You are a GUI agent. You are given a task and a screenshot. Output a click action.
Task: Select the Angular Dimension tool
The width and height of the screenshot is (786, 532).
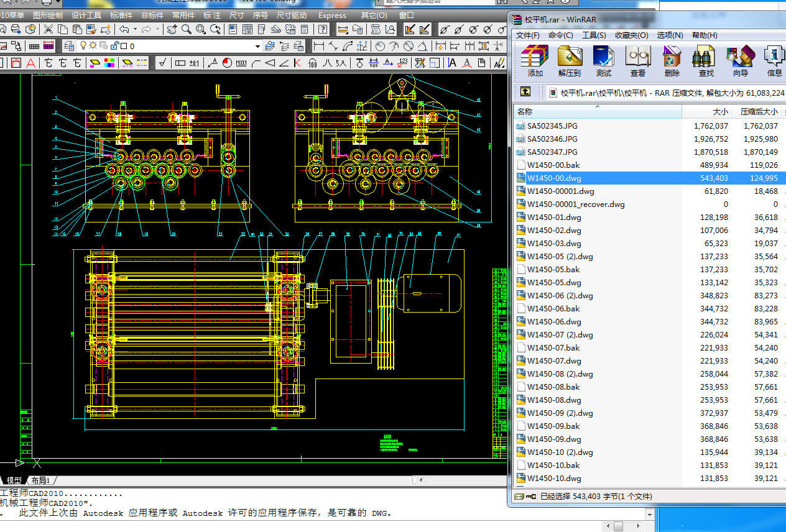click(424, 46)
